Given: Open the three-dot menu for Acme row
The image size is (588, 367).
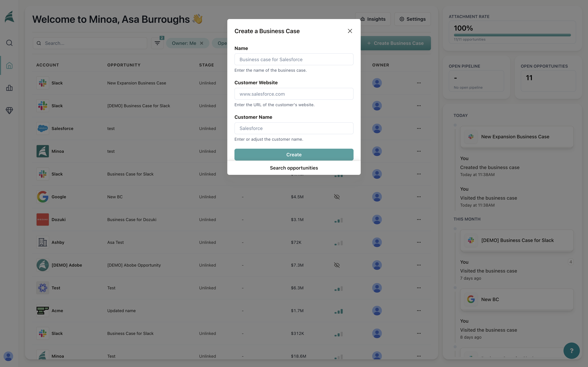Looking at the screenshot, I should tap(419, 311).
